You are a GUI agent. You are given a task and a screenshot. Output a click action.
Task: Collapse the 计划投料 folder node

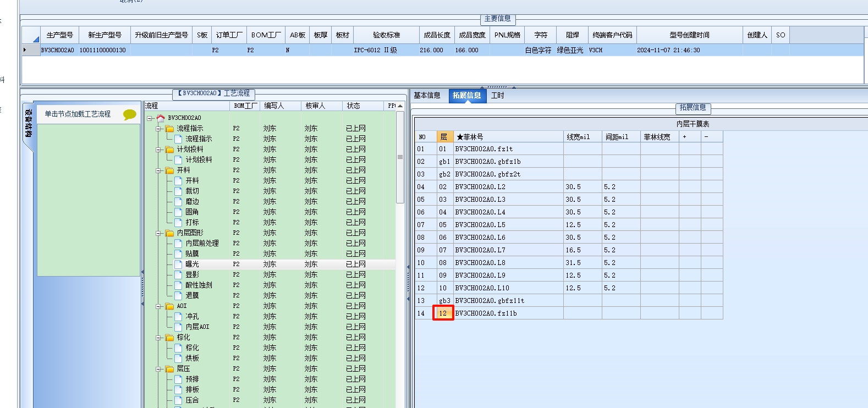[x=158, y=149]
